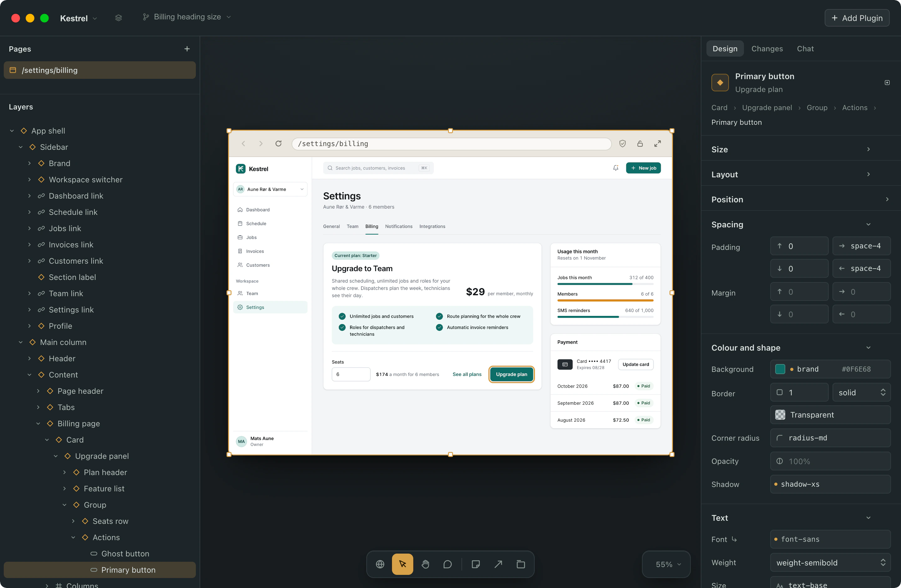Click the shield check icon in the preview bar

pyautogui.click(x=622, y=144)
